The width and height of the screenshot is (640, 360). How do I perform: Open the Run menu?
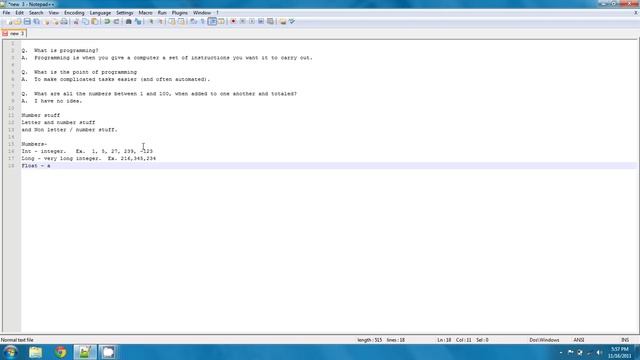click(x=162, y=13)
